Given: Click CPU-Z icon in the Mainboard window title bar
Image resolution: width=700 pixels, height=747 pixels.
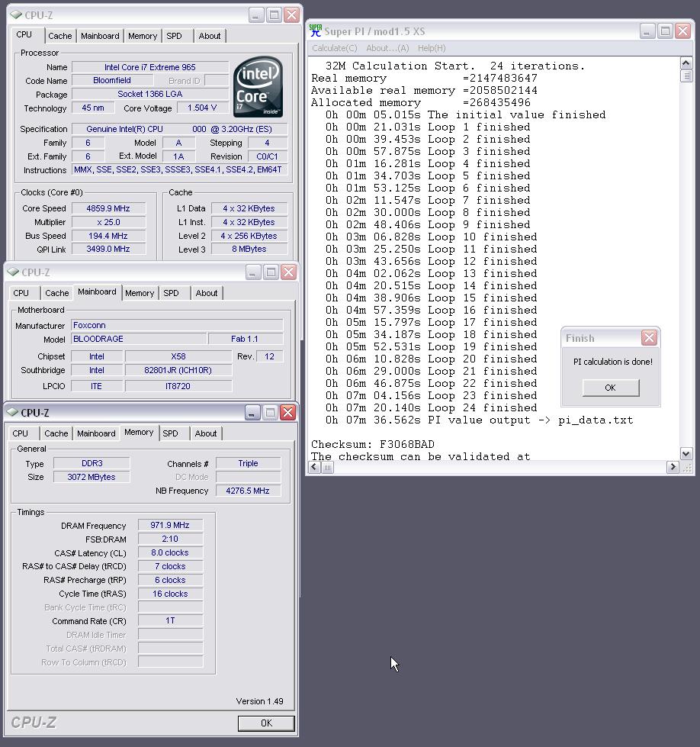Looking at the screenshot, I should click(13, 272).
